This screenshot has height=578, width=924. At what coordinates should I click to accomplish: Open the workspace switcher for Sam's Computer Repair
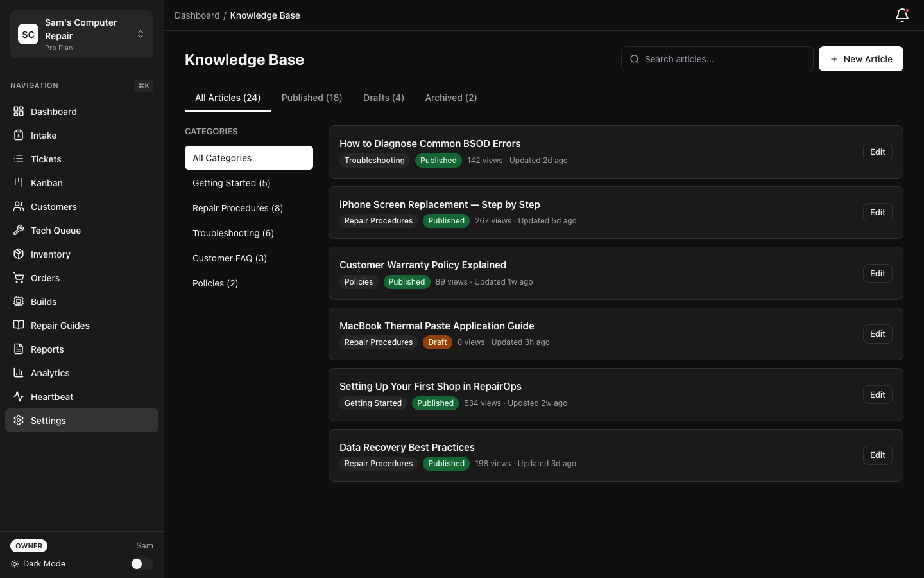[x=141, y=34]
